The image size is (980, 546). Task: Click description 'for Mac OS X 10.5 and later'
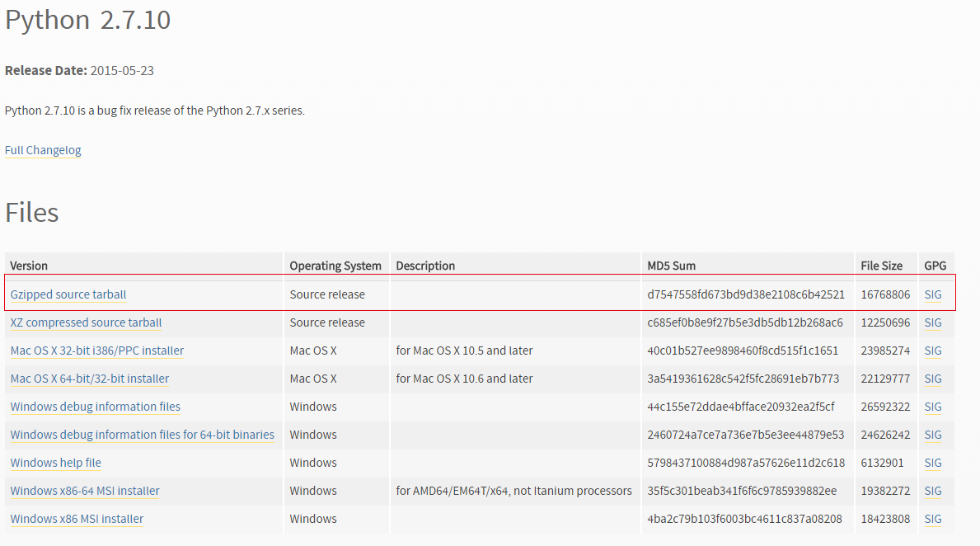[x=464, y=351]
